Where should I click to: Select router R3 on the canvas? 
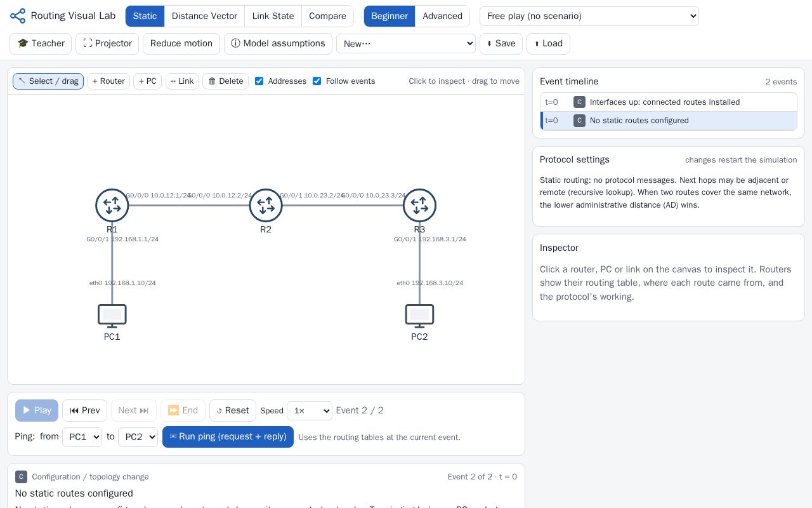(x=419, y=205)
